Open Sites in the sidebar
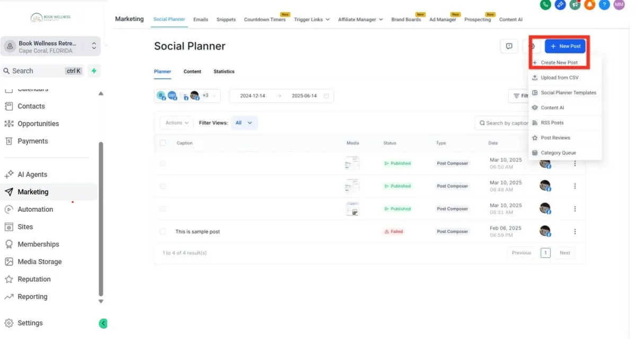The image size is (636, 364). [x=25, y=227]
